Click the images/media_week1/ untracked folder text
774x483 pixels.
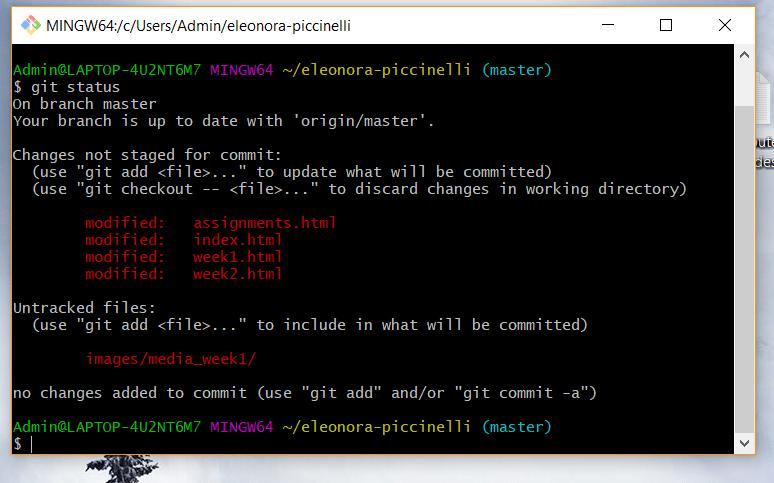click(x=170, y=359)
